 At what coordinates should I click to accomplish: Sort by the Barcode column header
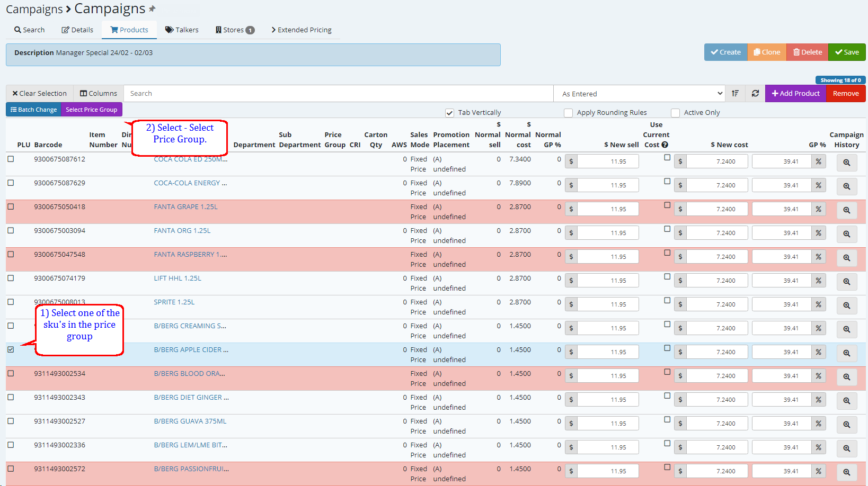[x=48, y=145]
